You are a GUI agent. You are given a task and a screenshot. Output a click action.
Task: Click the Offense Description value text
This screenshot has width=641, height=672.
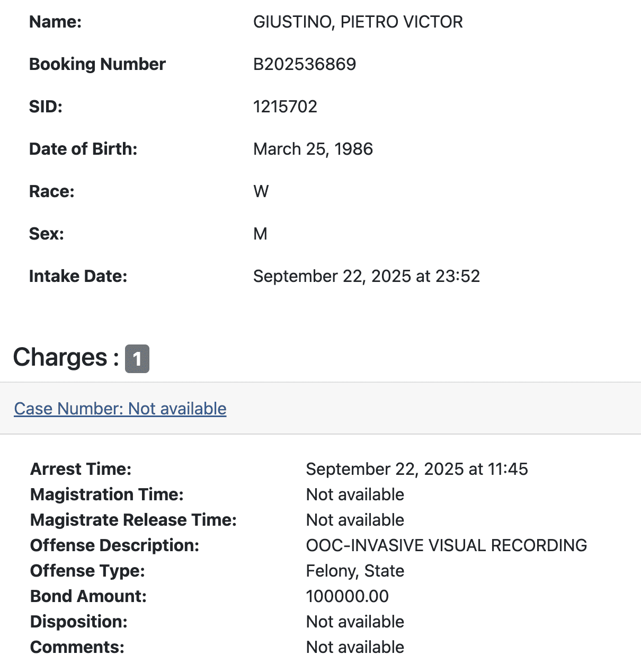click(446, 545)
